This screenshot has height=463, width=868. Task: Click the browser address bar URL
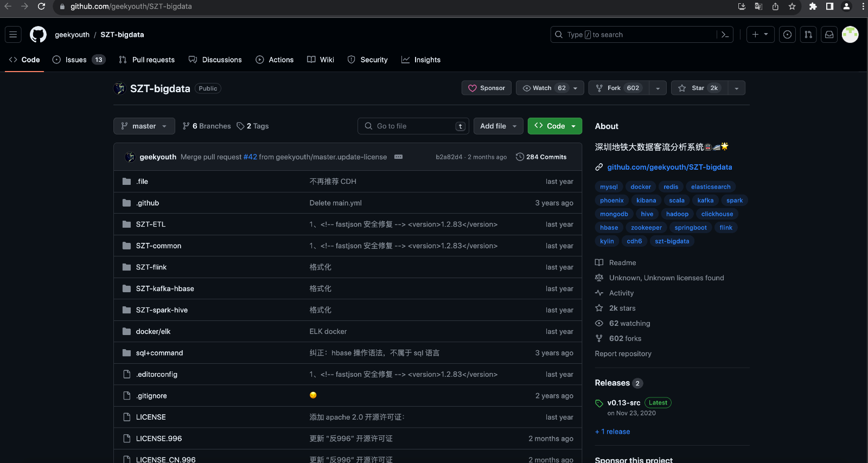point(131,7)
